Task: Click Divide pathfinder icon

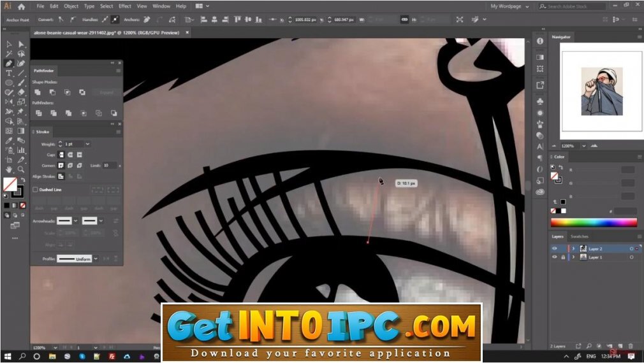Action: [x=39, y=113]
